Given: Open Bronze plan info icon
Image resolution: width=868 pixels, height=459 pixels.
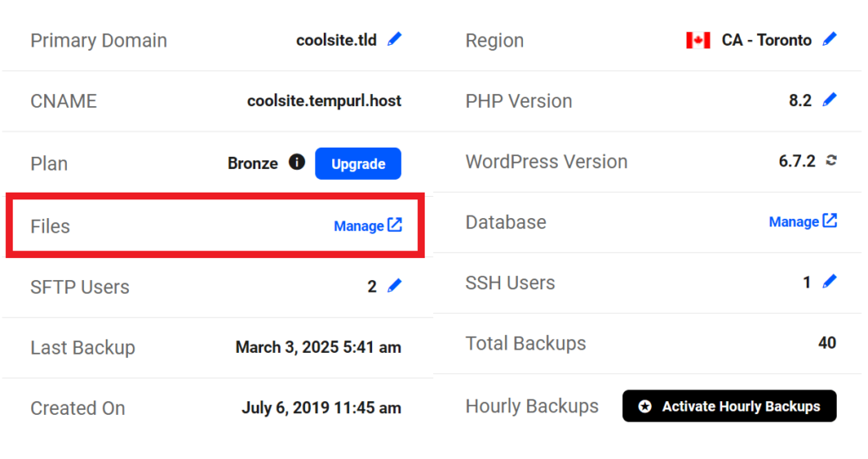Looking at the screenshot, I should (x=297, y=162).
